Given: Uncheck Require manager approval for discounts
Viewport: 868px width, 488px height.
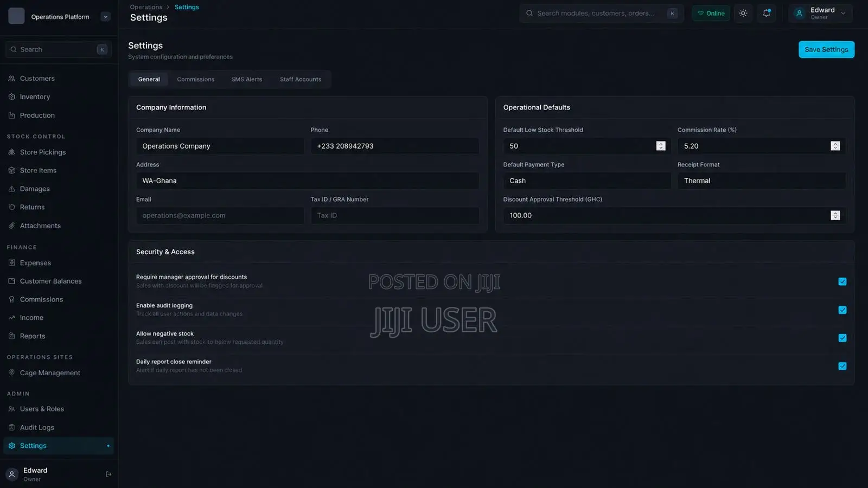Looking at the screenshot, I should pos(842,281).
